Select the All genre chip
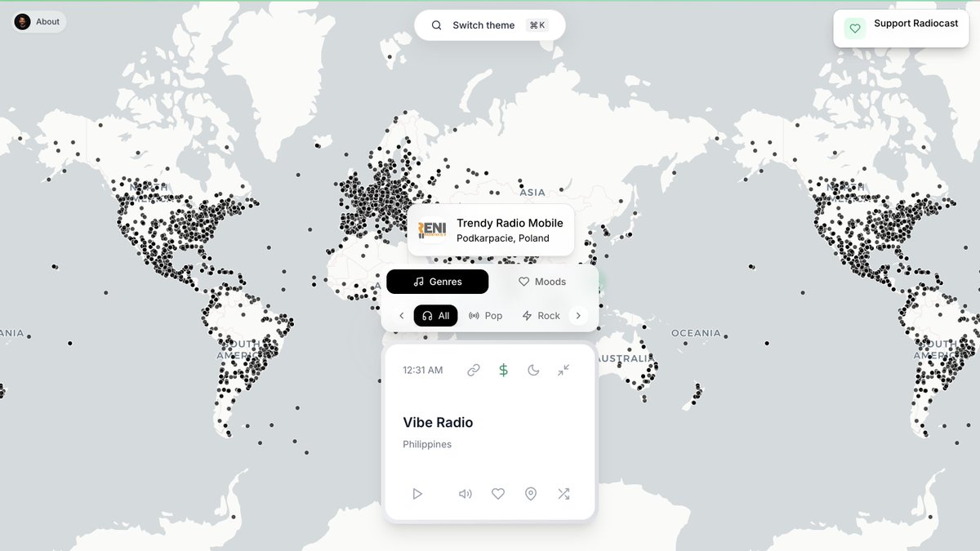980x551 pixels. pyautogui.click(x=435, y=315)
